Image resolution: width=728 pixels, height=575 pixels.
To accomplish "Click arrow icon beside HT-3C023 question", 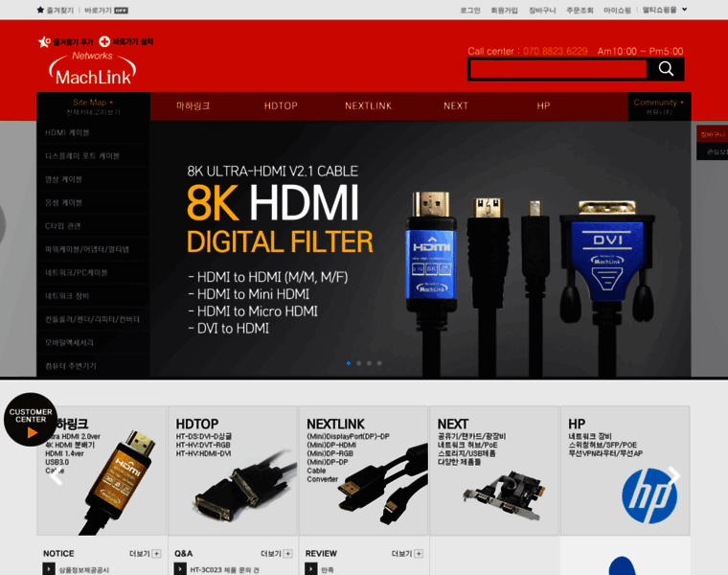I will (x=180, y=569).
